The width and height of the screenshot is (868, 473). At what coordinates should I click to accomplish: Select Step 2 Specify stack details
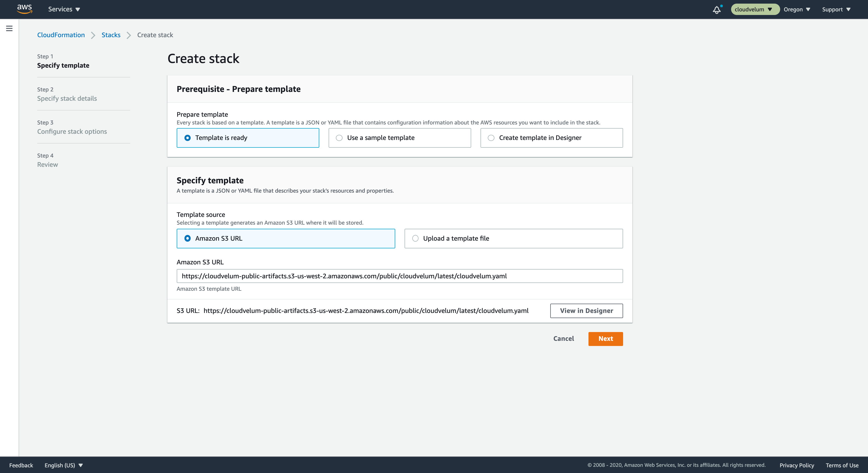tap(67, 94)
